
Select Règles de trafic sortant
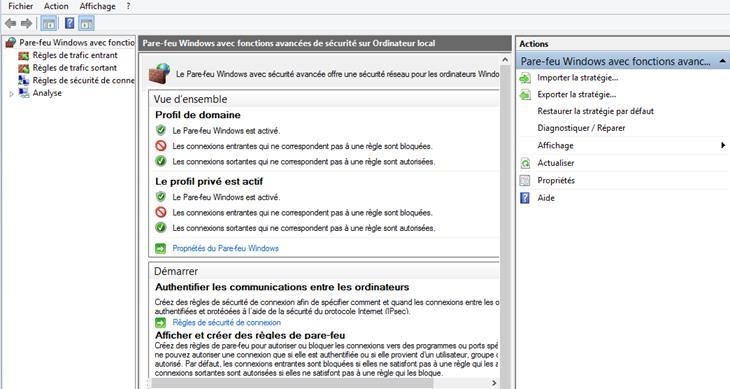[74, 68]
